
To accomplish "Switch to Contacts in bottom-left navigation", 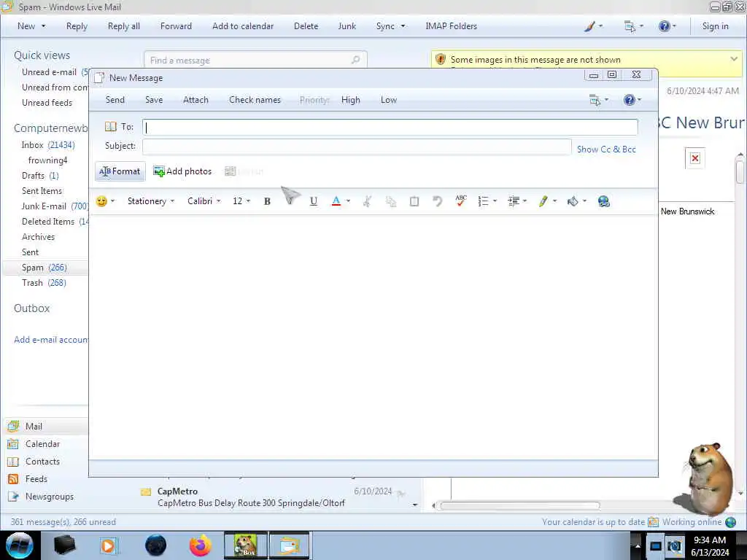I will click(42, 462).
